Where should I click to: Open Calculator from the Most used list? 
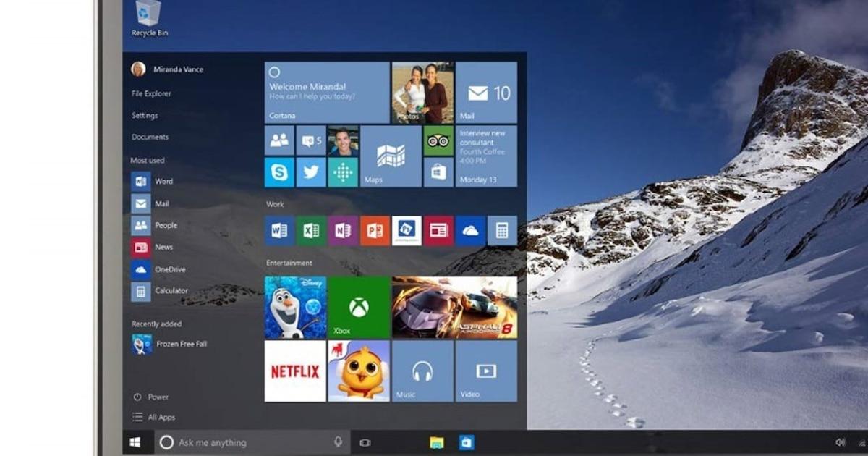pyautogui.click(x=160, y=291)
